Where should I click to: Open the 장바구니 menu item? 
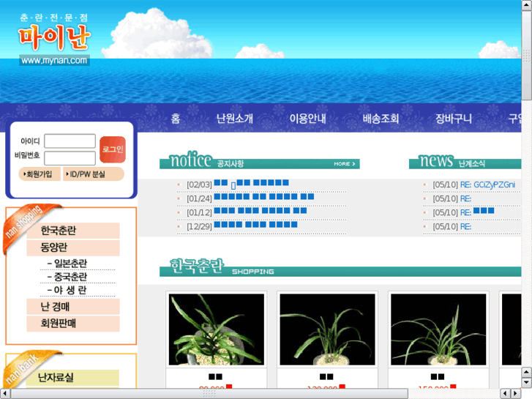(454, 119)
